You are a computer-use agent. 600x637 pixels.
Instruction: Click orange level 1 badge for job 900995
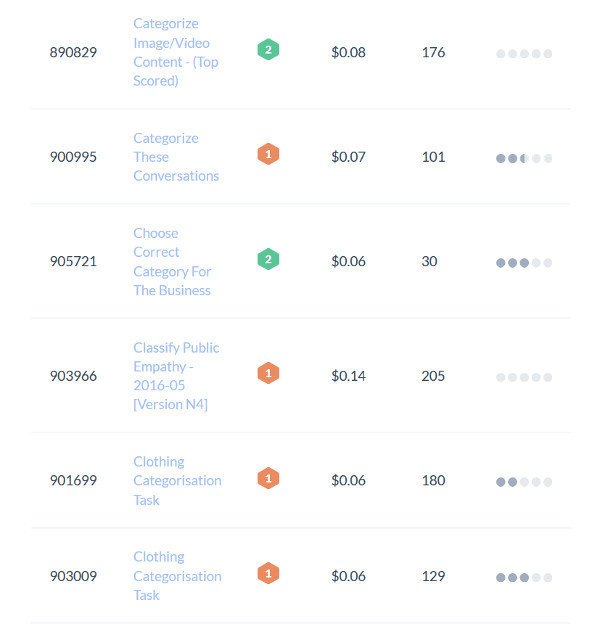268,154
